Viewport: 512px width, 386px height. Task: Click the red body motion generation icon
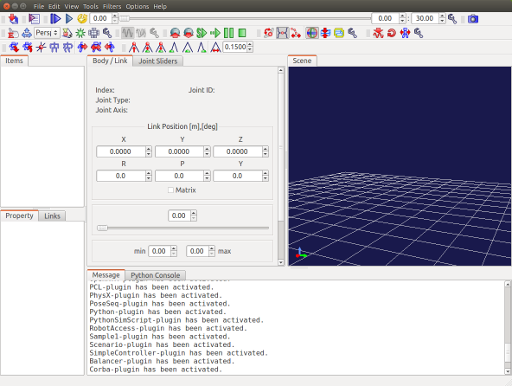[x=378, y=33]
